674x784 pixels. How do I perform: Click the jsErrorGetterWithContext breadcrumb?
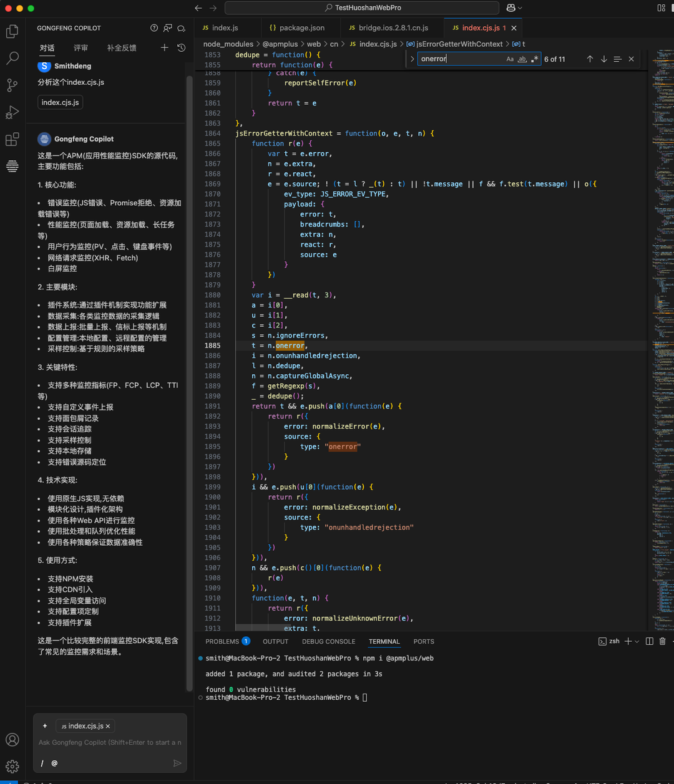[x=459, y=44]
